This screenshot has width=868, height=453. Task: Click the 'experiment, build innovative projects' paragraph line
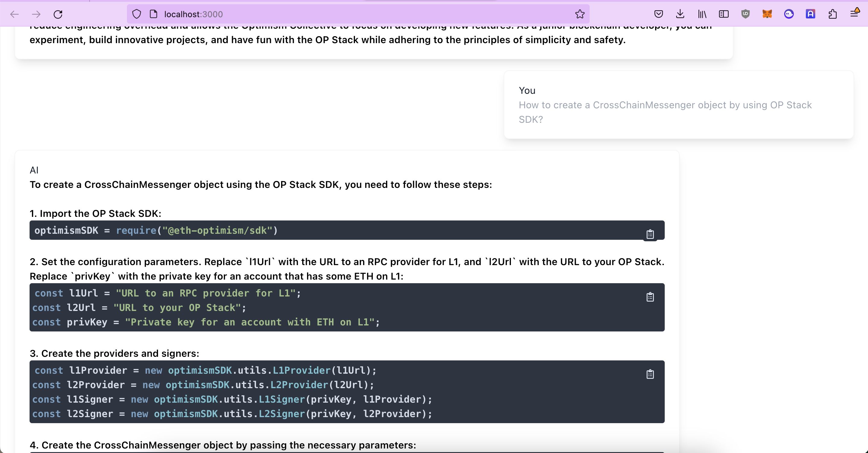(328, 40)
